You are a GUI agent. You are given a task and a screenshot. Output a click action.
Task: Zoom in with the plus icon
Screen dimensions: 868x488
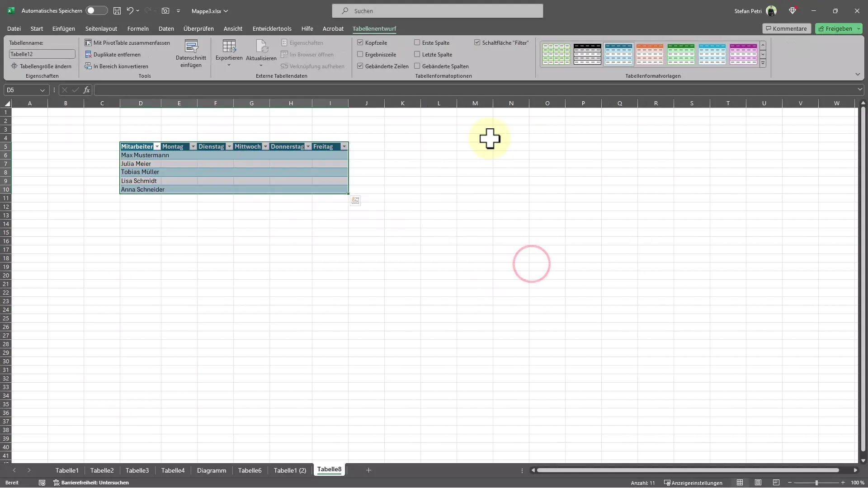(843, 483)
